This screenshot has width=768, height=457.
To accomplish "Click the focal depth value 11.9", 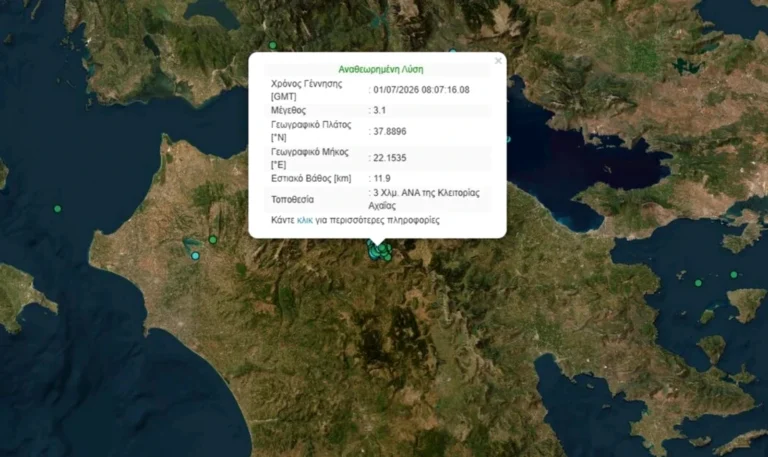I will [x=382, y=178].
